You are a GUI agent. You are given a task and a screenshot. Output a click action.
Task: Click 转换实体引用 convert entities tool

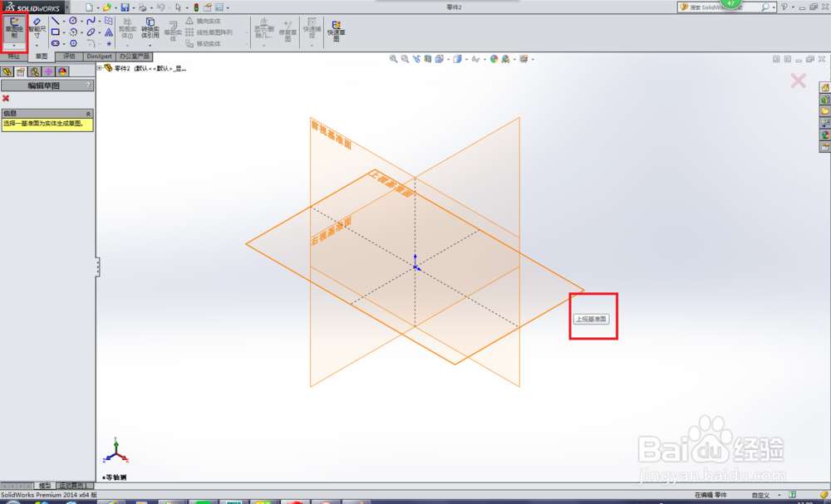point(150,28)
